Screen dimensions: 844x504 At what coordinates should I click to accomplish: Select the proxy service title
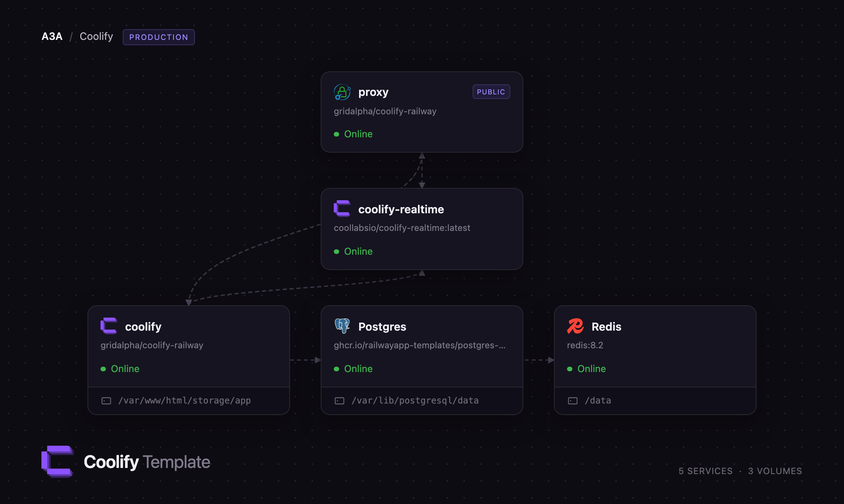tap(373, 92)
